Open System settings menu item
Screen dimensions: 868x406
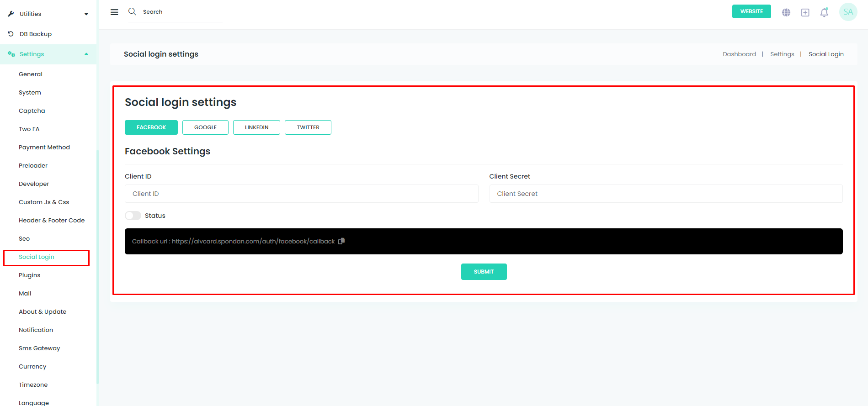(30, 92)
